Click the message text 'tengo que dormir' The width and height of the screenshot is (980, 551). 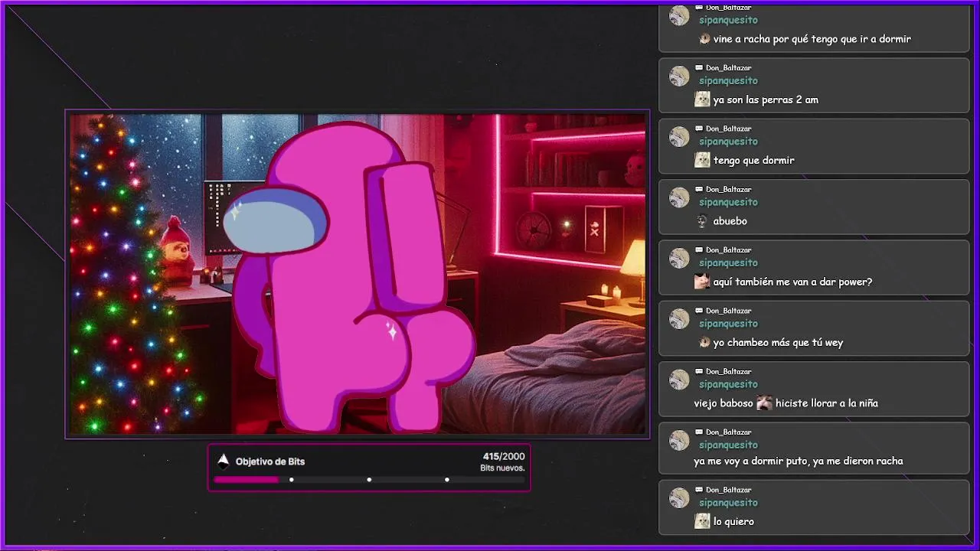click(x=753, y=161)
